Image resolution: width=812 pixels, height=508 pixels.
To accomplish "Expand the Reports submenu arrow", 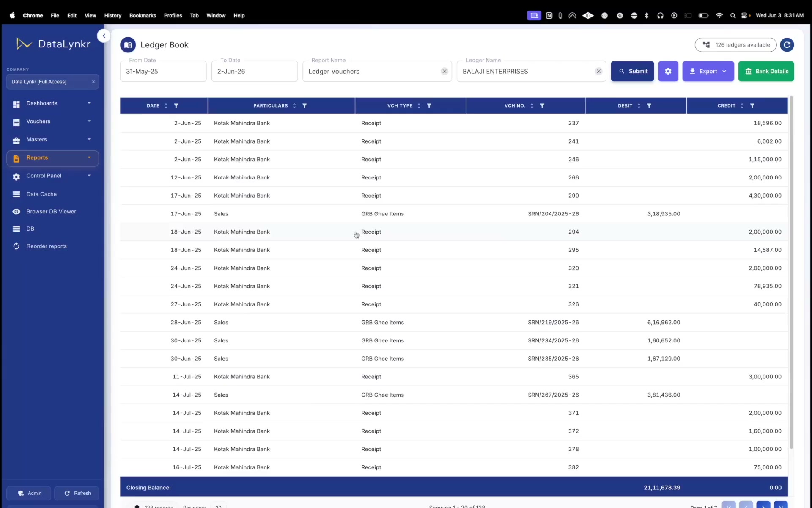I will [89, 157].
